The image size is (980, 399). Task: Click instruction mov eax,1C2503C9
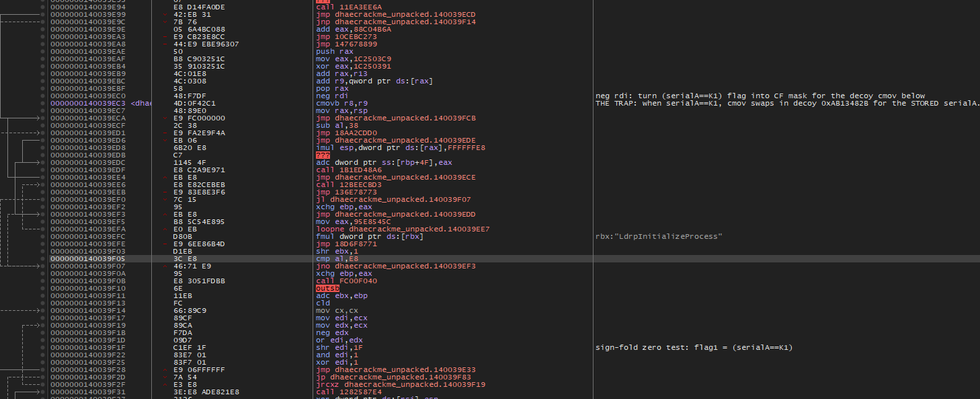tap(354, 59)
